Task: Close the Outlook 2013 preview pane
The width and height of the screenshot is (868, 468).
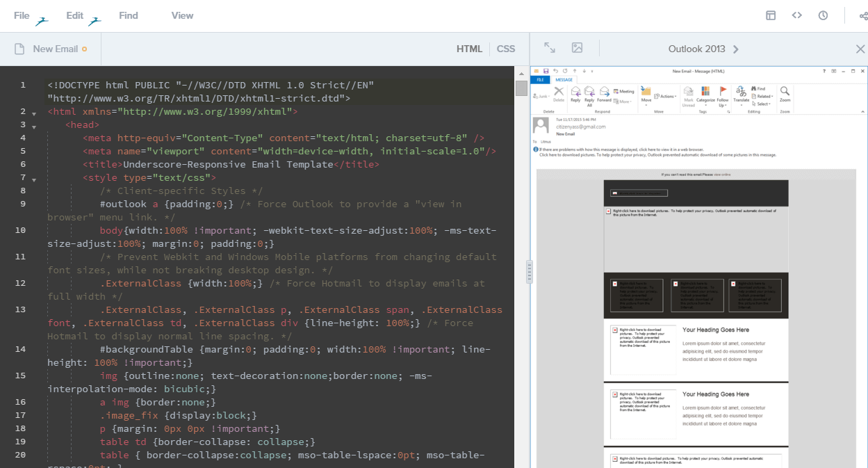Action: point(860,49)
